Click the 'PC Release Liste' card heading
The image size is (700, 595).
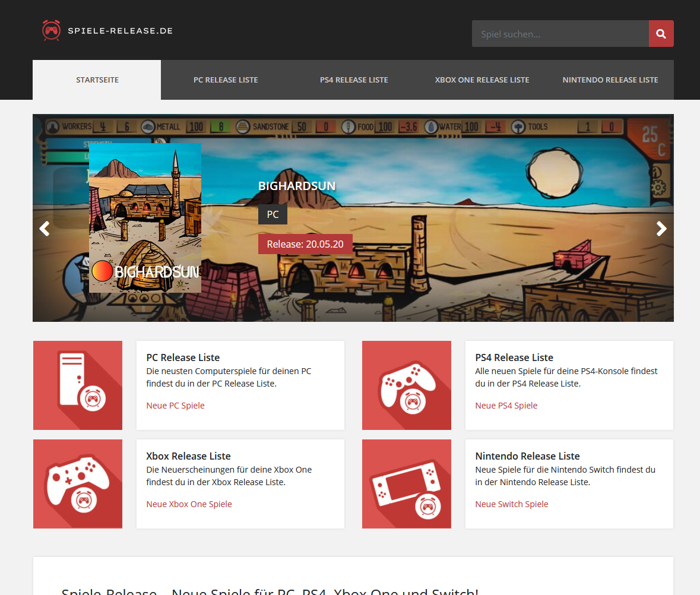tap(183, 357)
